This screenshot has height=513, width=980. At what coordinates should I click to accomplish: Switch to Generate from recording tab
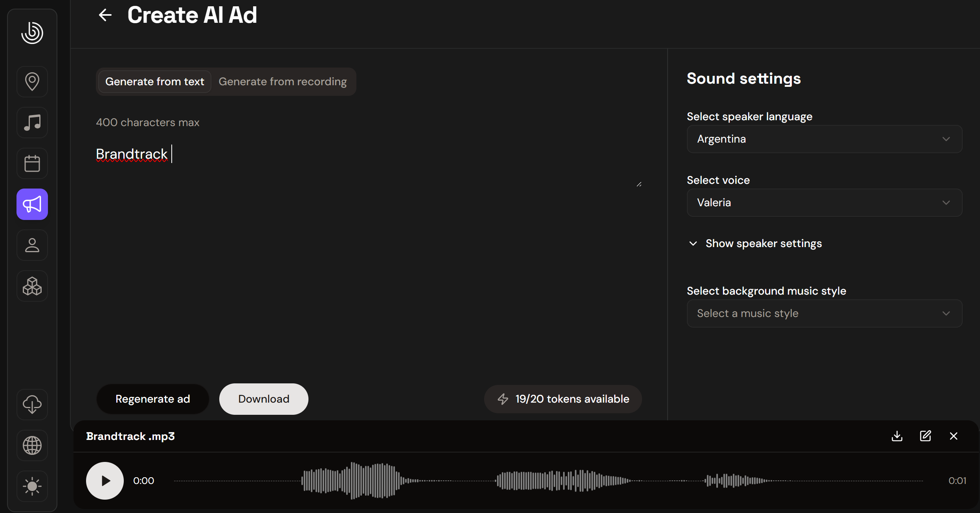tap(283, 82)
